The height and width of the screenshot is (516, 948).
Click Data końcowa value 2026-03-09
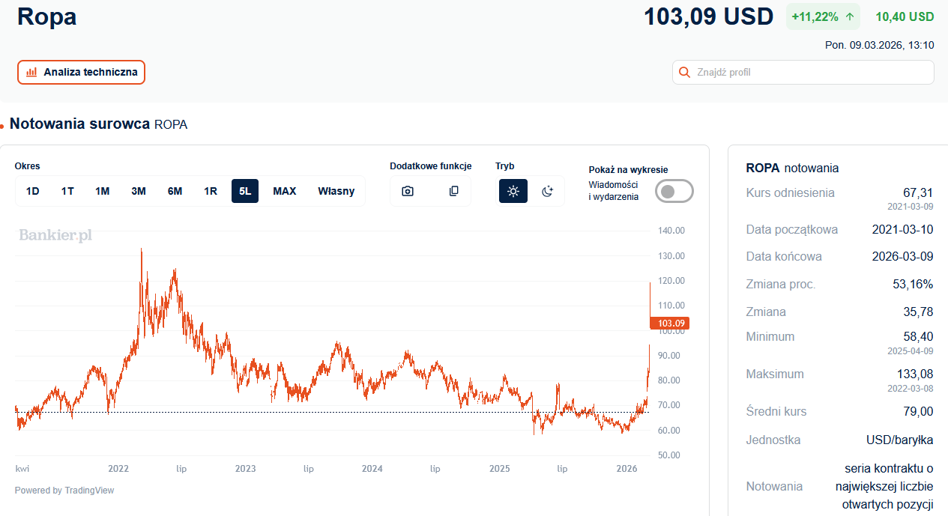click(902, 256)
